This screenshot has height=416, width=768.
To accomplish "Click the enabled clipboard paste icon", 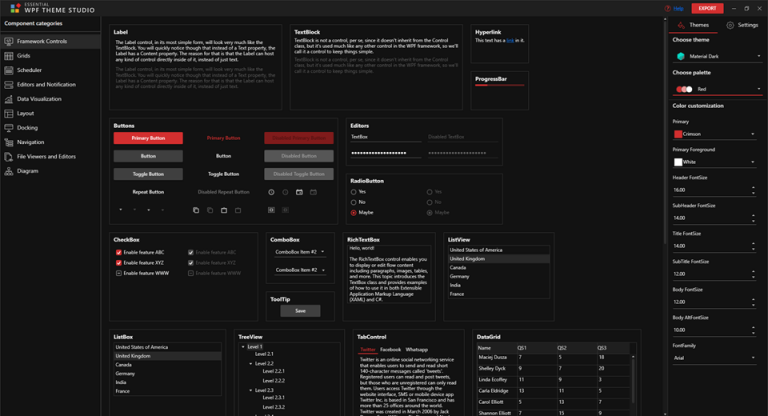I will (224, 210).
